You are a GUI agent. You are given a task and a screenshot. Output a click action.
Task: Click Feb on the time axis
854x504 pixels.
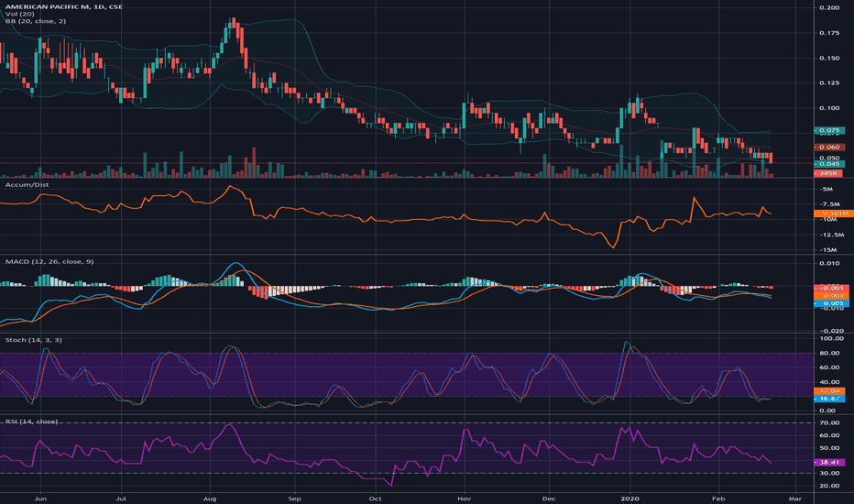(718, 498)
